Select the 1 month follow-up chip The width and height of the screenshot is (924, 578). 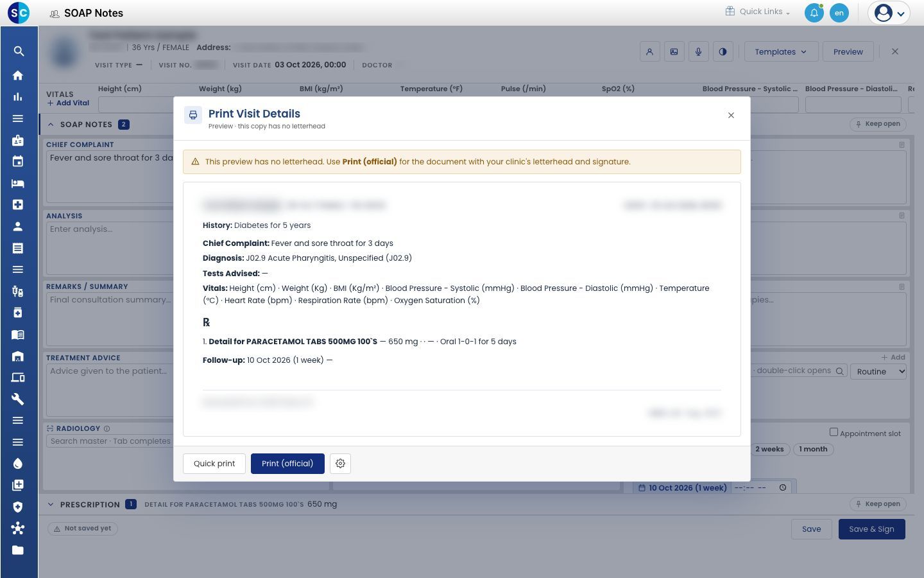(x=814, y=450)
